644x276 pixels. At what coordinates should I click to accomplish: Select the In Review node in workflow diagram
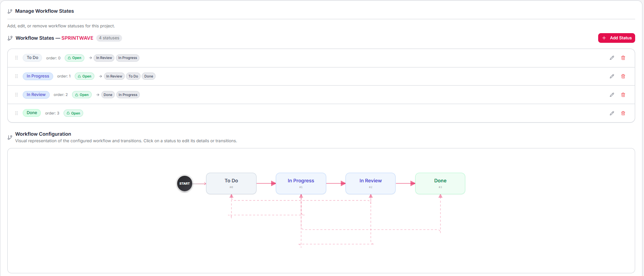371,183
